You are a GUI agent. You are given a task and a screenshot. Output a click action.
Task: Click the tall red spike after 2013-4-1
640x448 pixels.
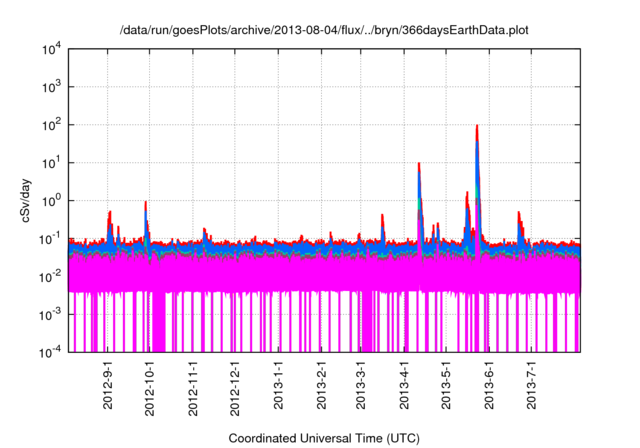click(x=419, y=167)
